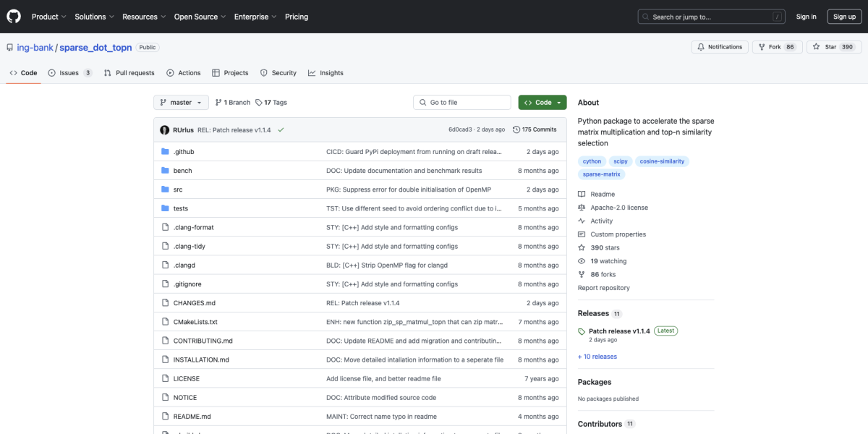The width and height of the screenshot is (868, 434).
Task: Expand the master branch dropdown
Action: 181,103
